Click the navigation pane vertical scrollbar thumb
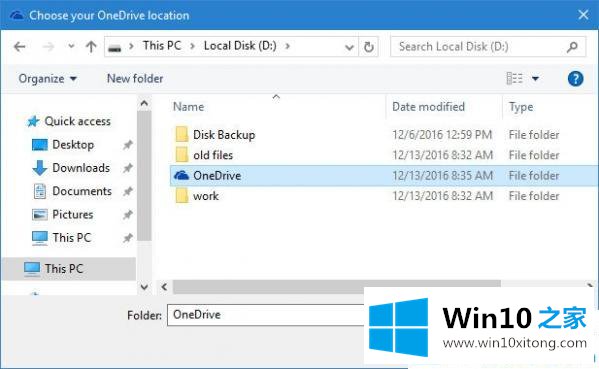599x369 pixels. point(144,176)
